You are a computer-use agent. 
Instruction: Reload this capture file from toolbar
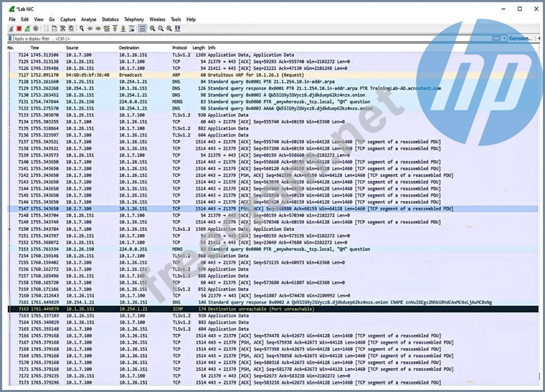point(71,29)
